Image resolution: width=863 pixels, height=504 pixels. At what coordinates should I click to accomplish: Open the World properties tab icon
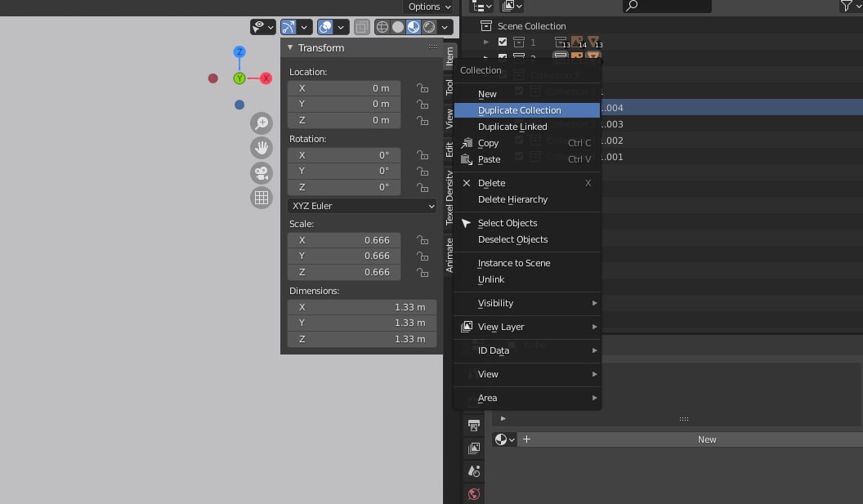pos(474,494)
